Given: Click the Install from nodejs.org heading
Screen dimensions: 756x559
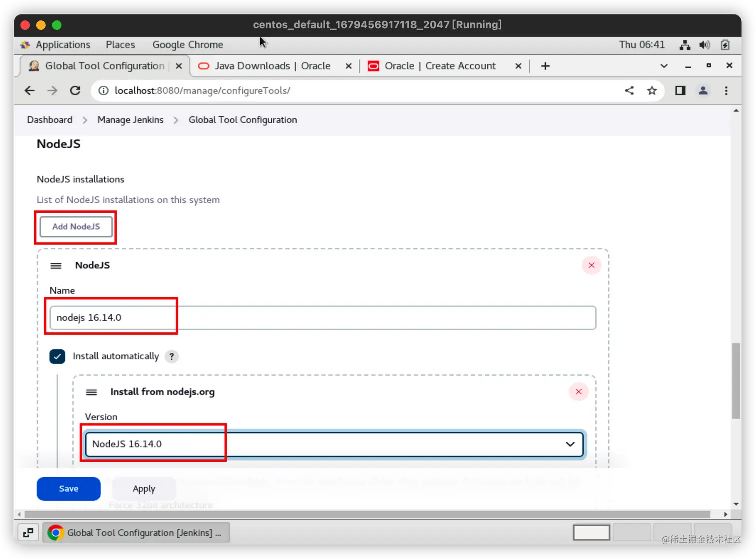Looking at the screenshot, I should [x=162, y=392].
